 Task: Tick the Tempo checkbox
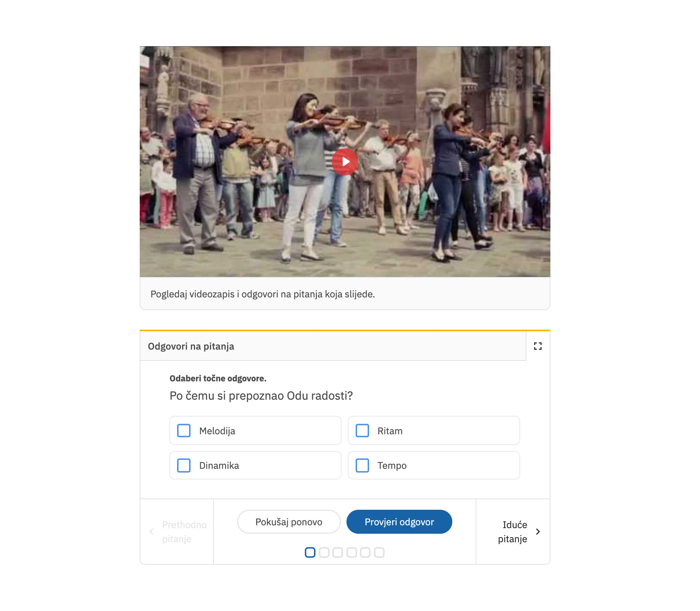362,465
